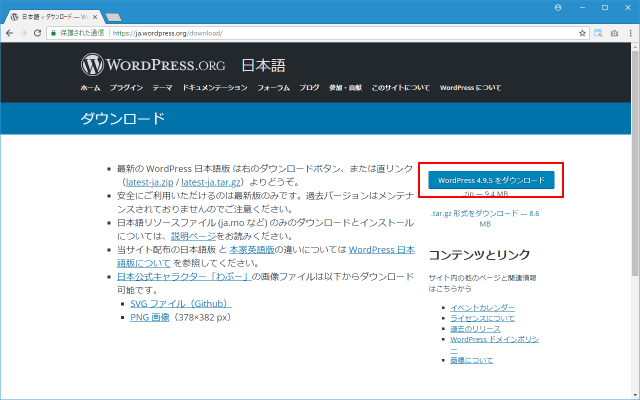Image resolution: width=640 pixels, height=400 pixels.
Task: Click the secure padlock icon in address bar
Action: tap(55, 32)
